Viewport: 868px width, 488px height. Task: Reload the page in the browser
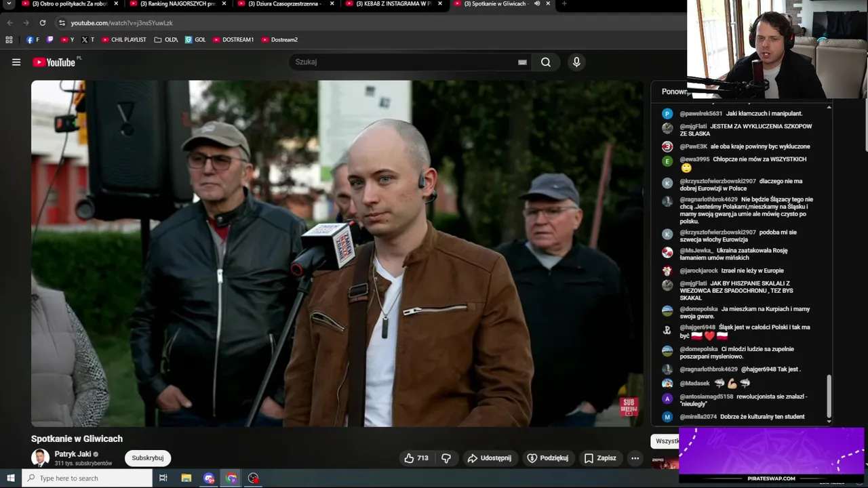[x=42, y=22]
